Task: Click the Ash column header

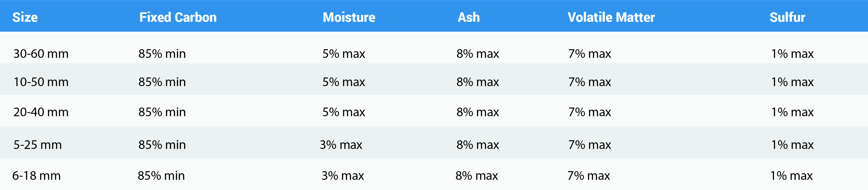Action: click(468, 17)
